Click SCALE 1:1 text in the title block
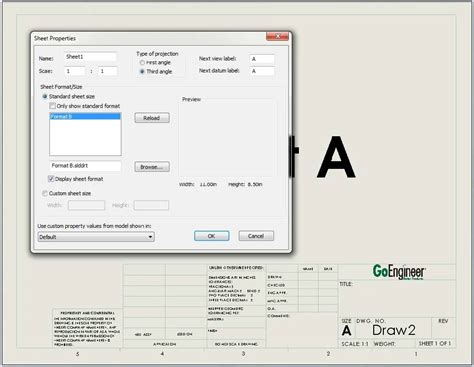474x367 pixels. 355,344
